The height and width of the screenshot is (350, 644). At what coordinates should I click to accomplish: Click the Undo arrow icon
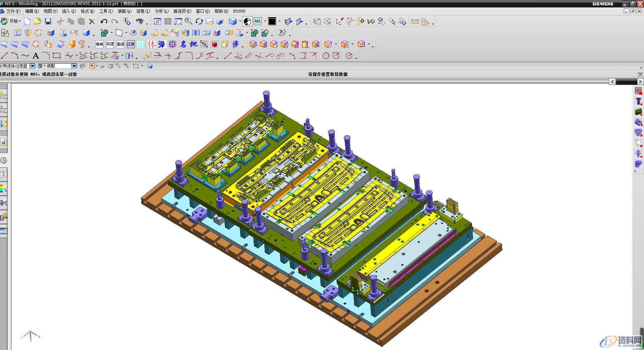click(x=104, y=22)
